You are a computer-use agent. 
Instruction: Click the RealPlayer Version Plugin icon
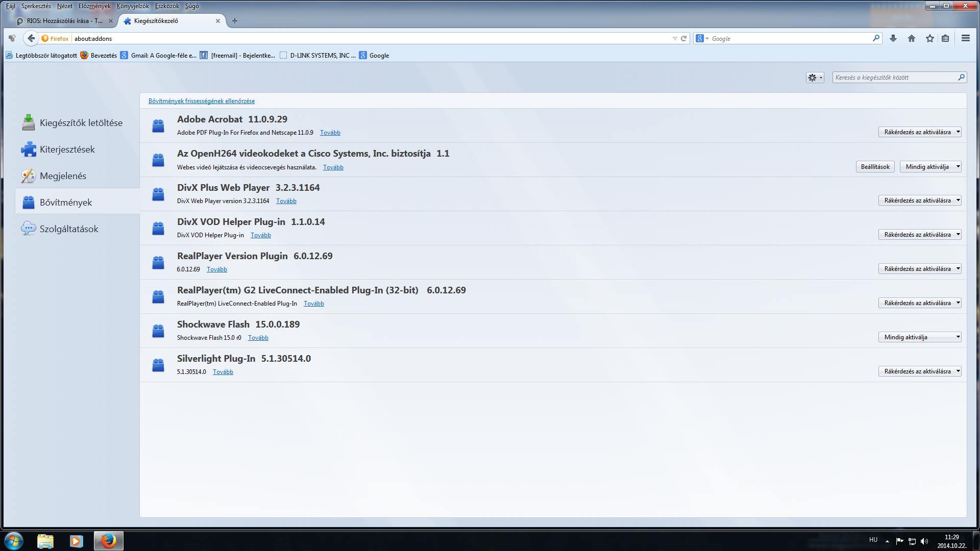pos(158,262)
